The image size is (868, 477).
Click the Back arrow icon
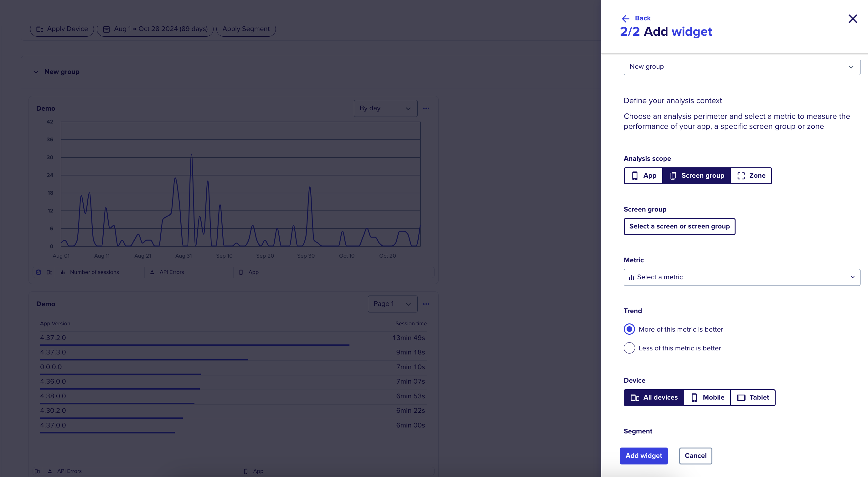tap(625, 18)
